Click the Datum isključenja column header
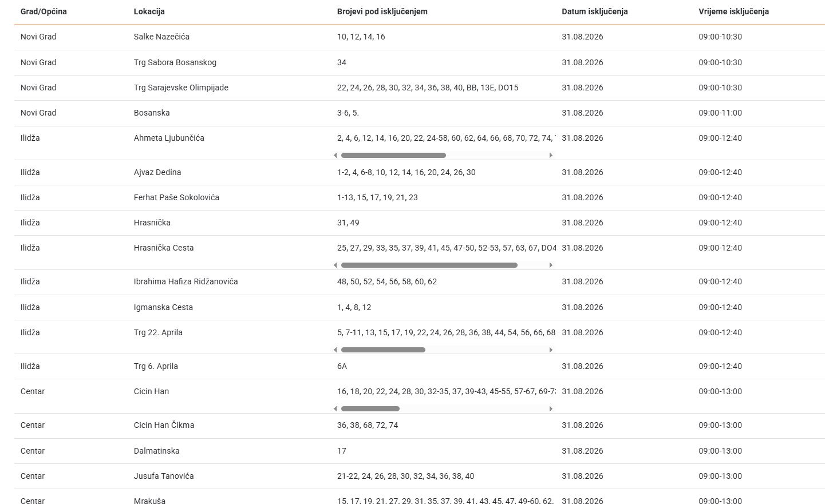This screenshot has width=825, height=504. [x=595, y=11]
